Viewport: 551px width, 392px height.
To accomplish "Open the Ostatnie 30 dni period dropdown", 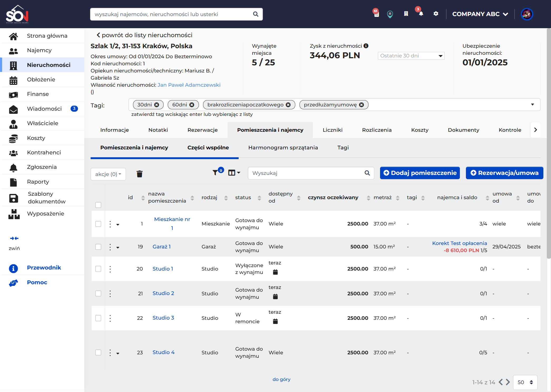I will [411, 56].
